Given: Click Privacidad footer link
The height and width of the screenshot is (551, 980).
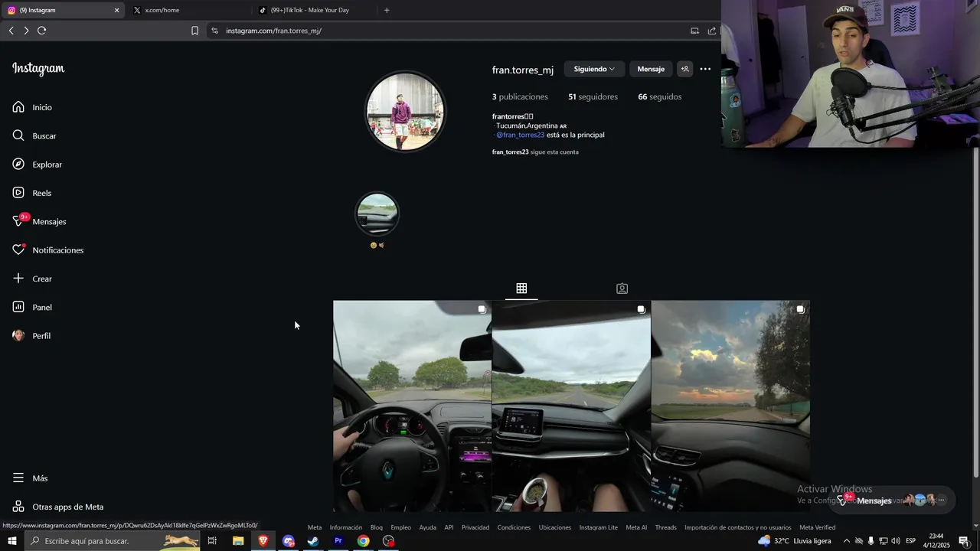Looking at the screenshot, I should pyautogui.click(x=475, y=527).
